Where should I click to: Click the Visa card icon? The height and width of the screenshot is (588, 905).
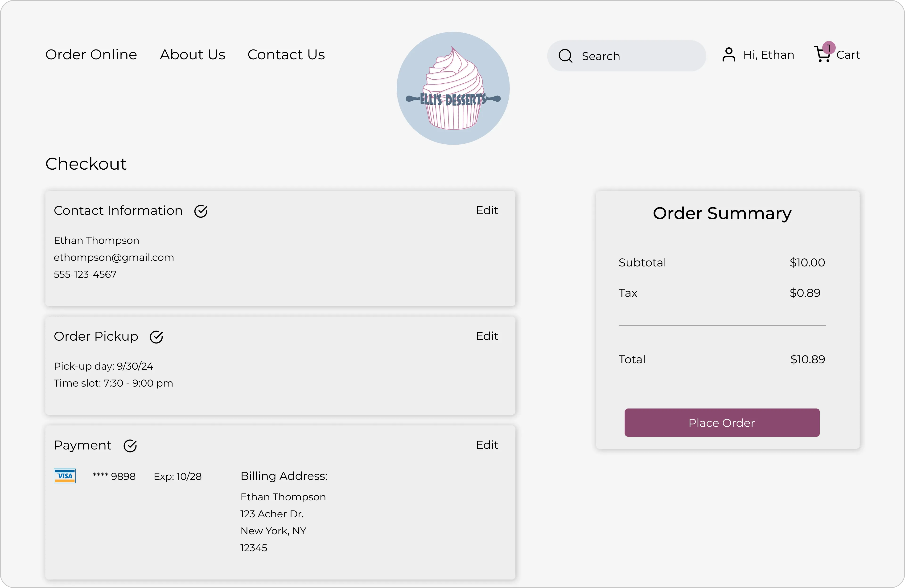click(65, 476)
